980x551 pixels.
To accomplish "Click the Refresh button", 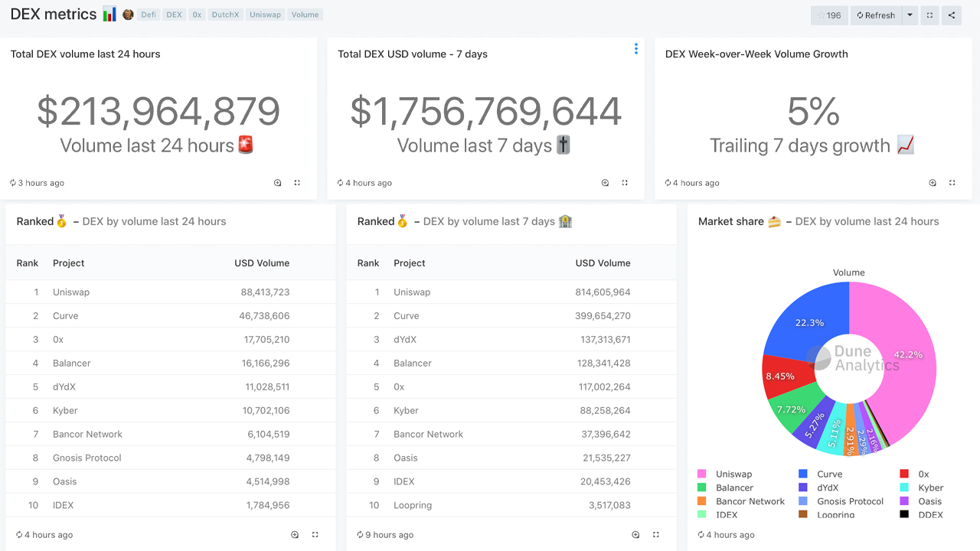I will 875,15.
